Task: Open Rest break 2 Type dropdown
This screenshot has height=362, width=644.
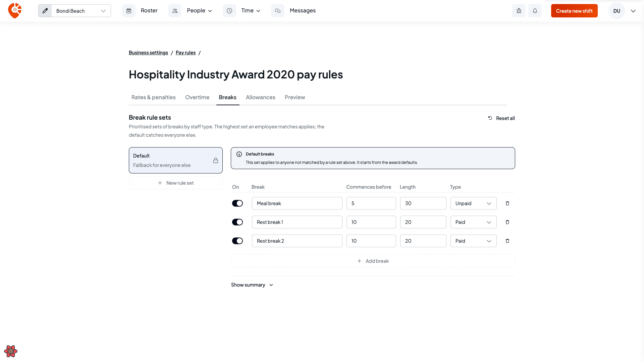Action: point(473,241)
